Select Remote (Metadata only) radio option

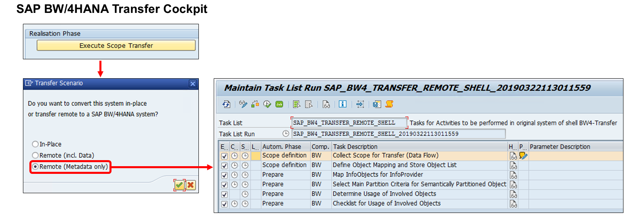pos(35,167)
